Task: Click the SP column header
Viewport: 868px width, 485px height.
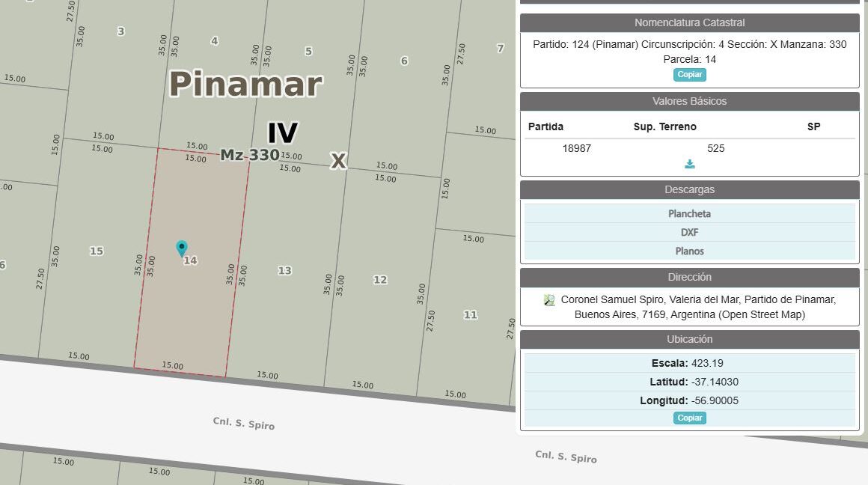Action: click(814, 126)
